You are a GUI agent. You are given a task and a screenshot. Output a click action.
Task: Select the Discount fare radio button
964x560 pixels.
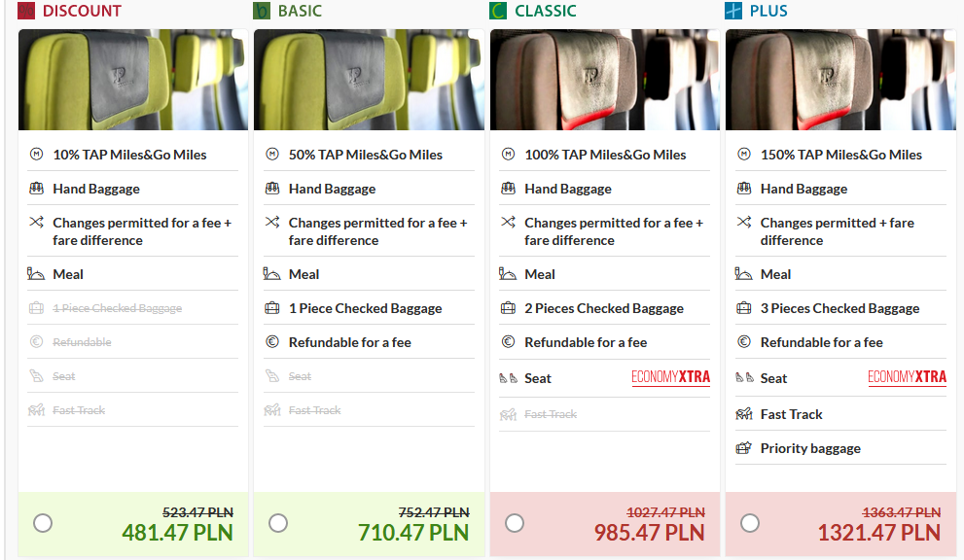tap(43, 523)
